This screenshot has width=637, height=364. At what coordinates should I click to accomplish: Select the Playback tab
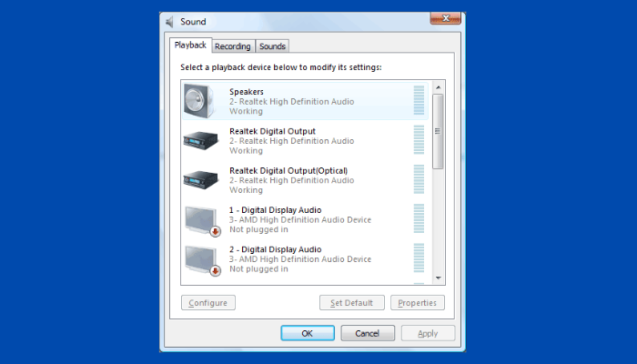191,45
